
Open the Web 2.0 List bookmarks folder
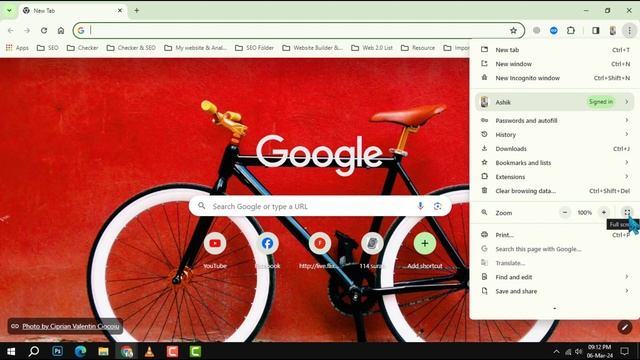[372, 48]
